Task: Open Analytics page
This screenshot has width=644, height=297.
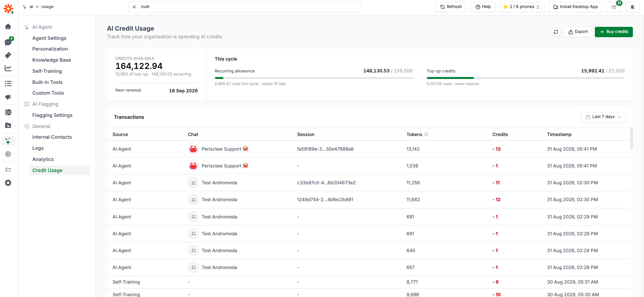Action: click(43, 159)
